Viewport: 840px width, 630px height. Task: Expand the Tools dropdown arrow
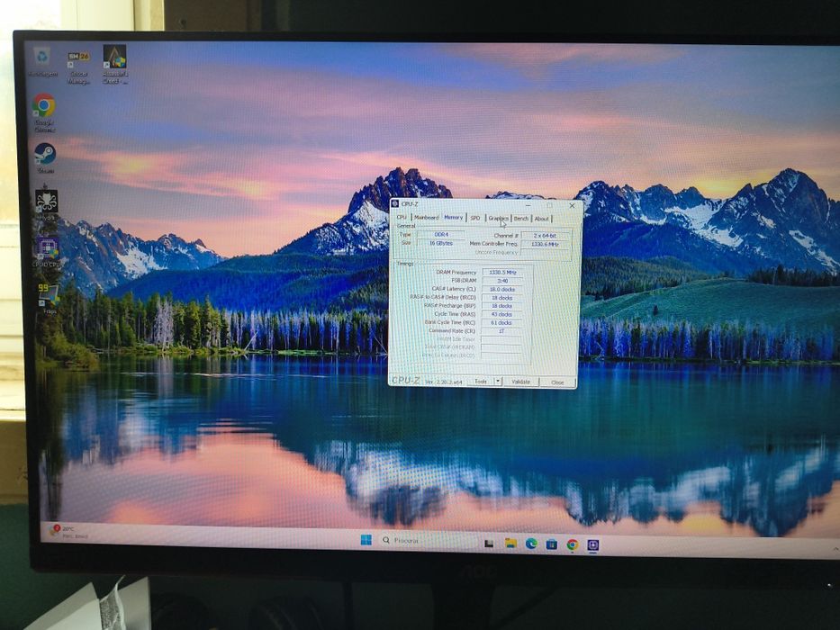click(x=498, y=381)
